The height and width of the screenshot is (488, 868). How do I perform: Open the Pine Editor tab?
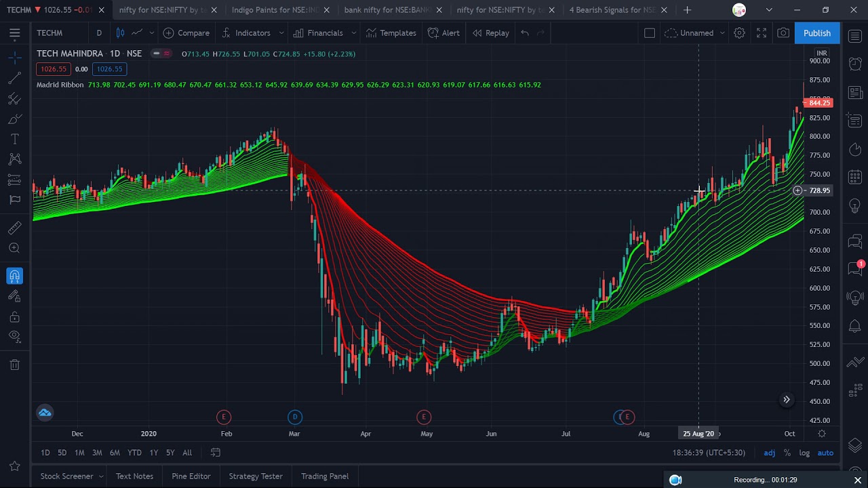(191, 476)
